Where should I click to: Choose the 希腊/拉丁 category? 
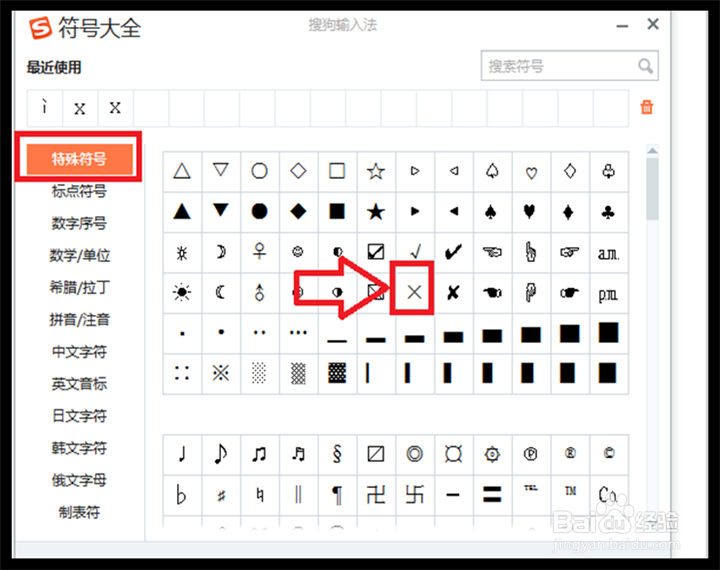coord(79,287)
